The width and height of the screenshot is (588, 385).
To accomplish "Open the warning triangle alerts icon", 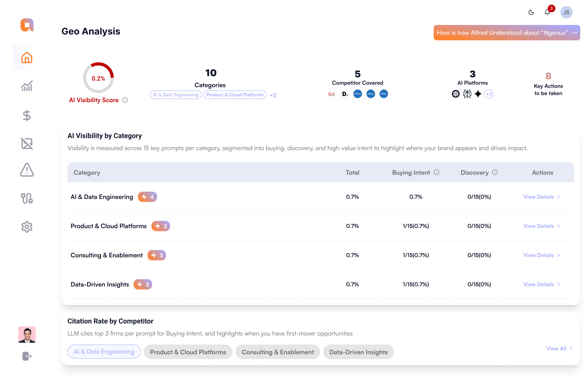I will point(27,170).
